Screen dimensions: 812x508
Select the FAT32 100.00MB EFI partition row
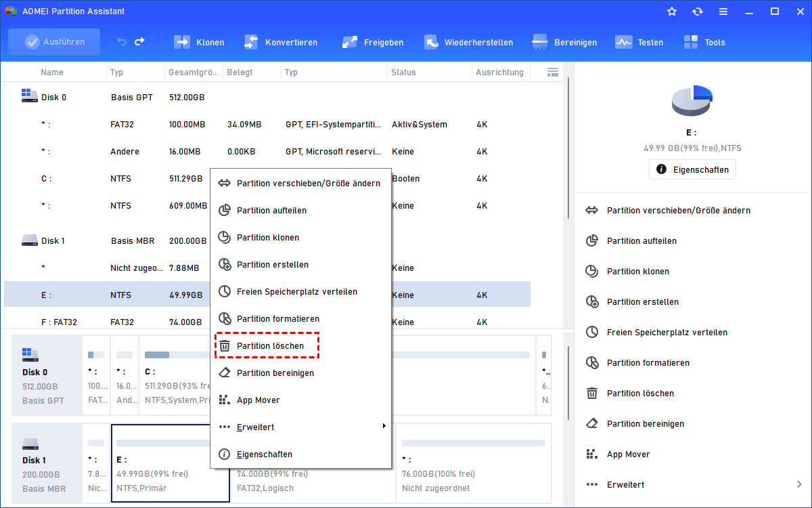pos(267,125)
